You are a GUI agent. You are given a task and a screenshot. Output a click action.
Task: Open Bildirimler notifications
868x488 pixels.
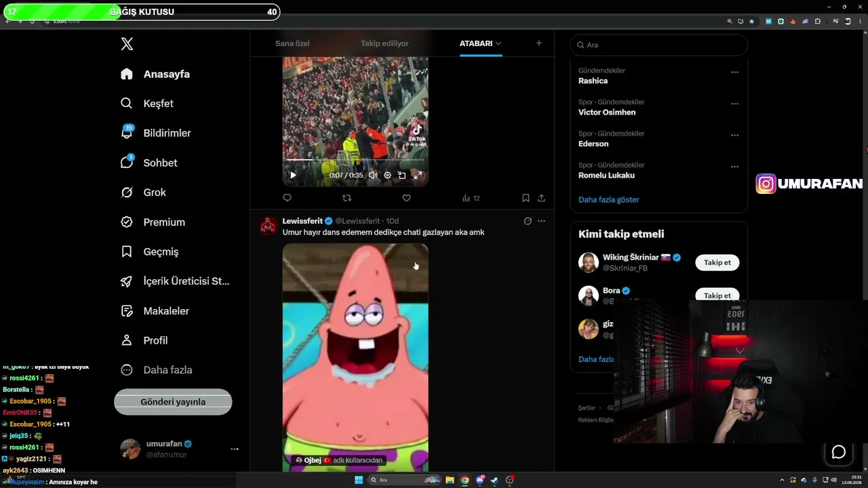[155, 133]
